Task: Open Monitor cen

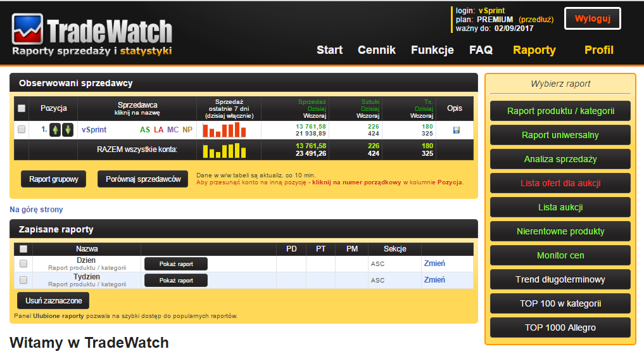Action: (x=560, y=255)
